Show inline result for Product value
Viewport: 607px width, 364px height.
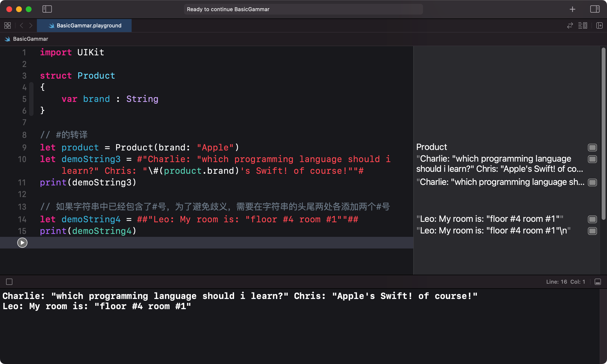(x=592, y=147)
